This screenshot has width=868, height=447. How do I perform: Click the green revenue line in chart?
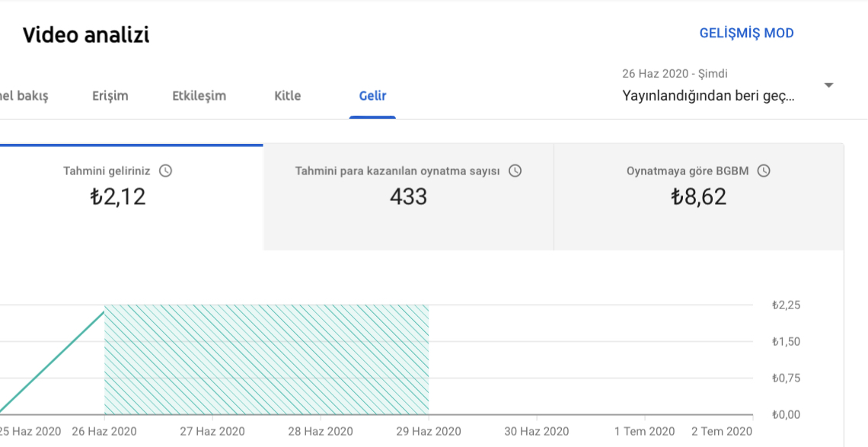[x=53, y=362]
